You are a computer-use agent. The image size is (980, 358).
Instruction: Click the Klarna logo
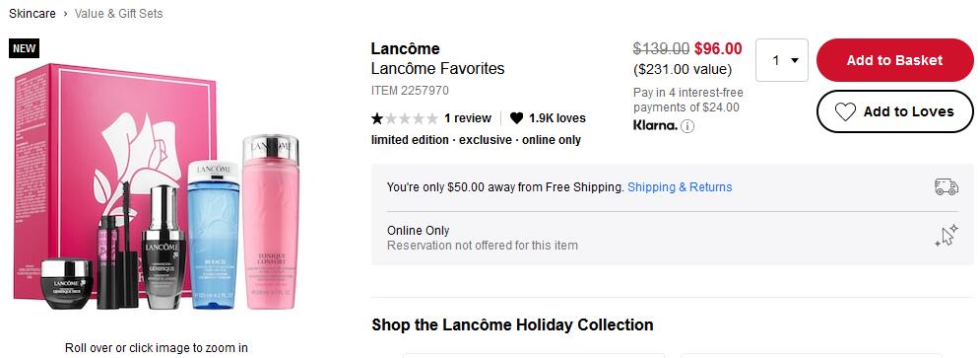(x=655, y=125)
